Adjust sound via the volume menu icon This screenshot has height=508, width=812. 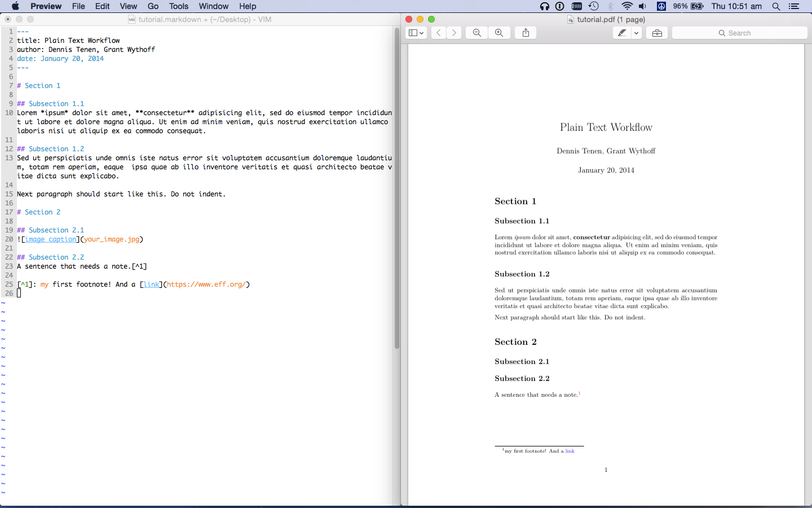[x=643, y=6]
